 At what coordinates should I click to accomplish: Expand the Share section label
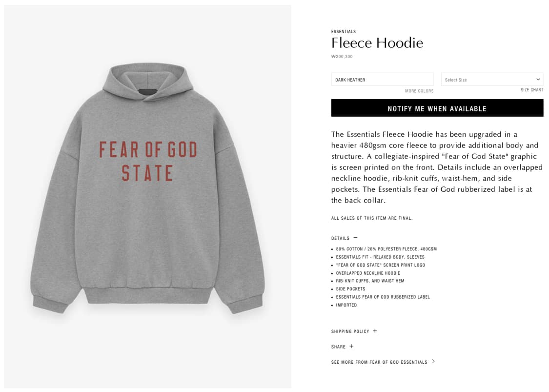pyautogui.click(x=338, y=347)
